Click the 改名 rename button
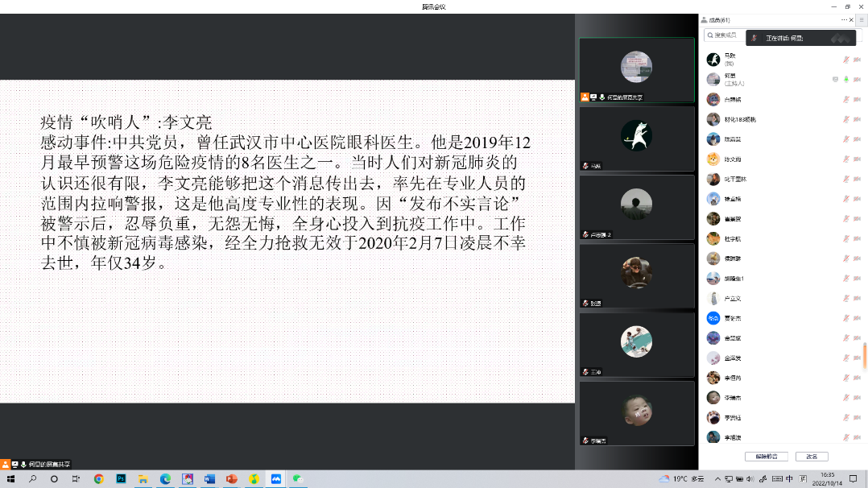 [812, 457]
